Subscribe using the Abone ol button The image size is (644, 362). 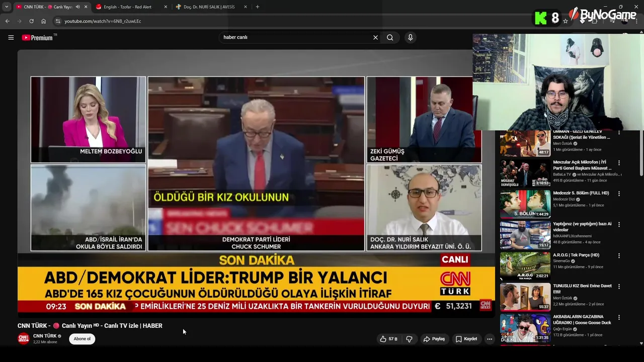(x=82, y=339)
